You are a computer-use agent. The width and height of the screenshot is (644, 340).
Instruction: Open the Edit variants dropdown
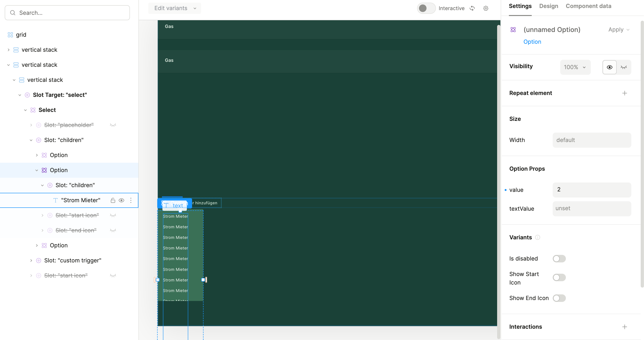175,8
